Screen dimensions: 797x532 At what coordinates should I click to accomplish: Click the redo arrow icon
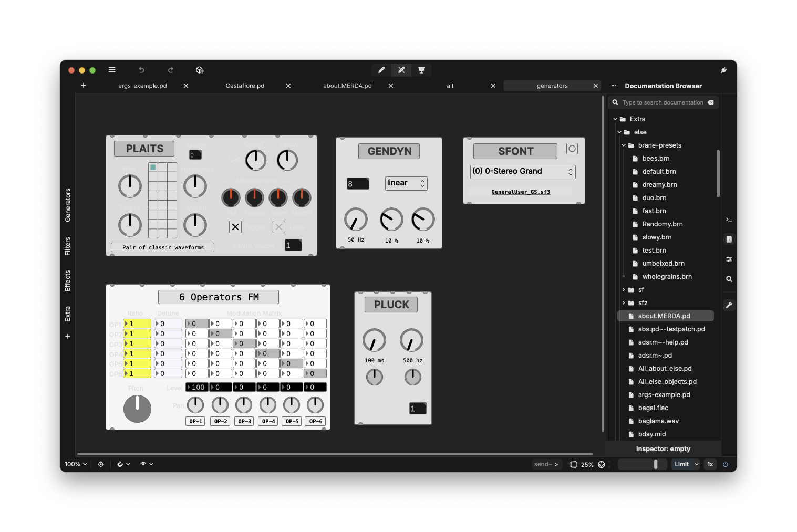(170, 70)
